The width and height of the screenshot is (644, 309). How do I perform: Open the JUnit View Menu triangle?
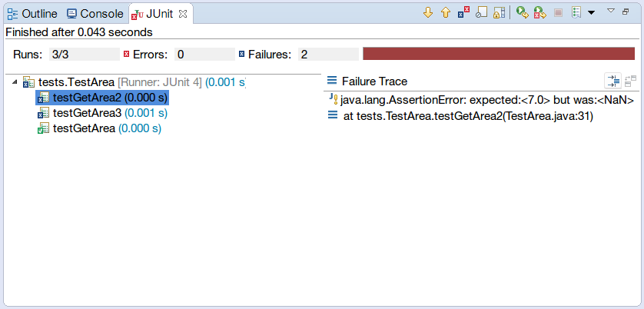point(611,11)
